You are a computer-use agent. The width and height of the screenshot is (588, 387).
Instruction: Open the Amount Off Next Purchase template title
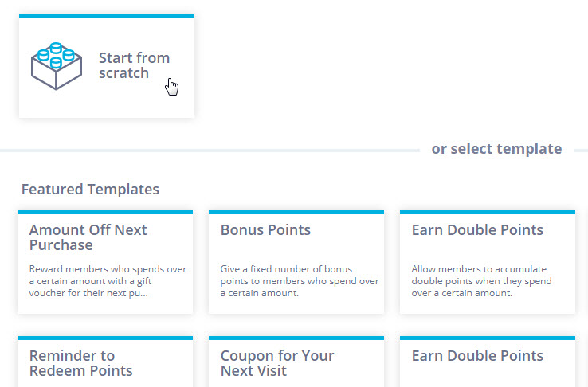pyautogui.click(x=88, y=237)
